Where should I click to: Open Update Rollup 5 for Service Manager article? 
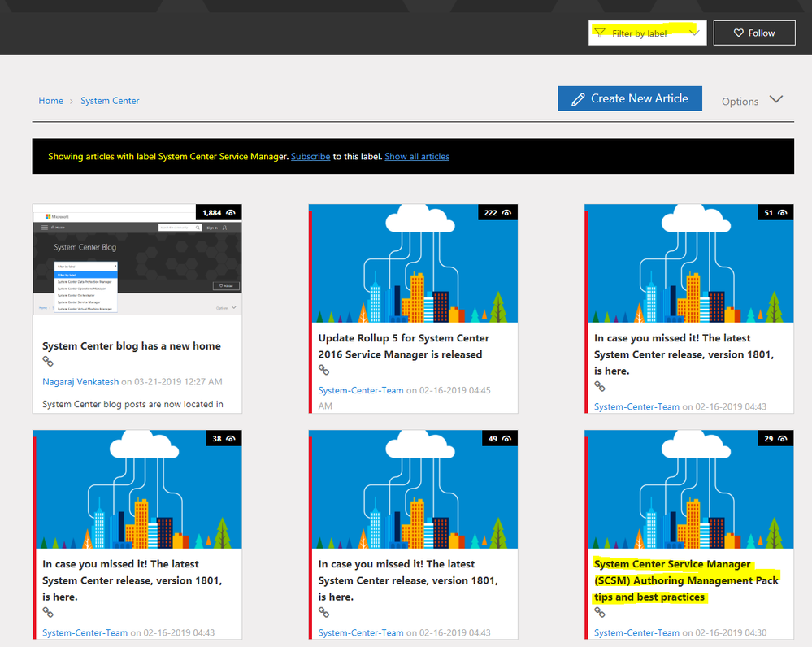403,346
